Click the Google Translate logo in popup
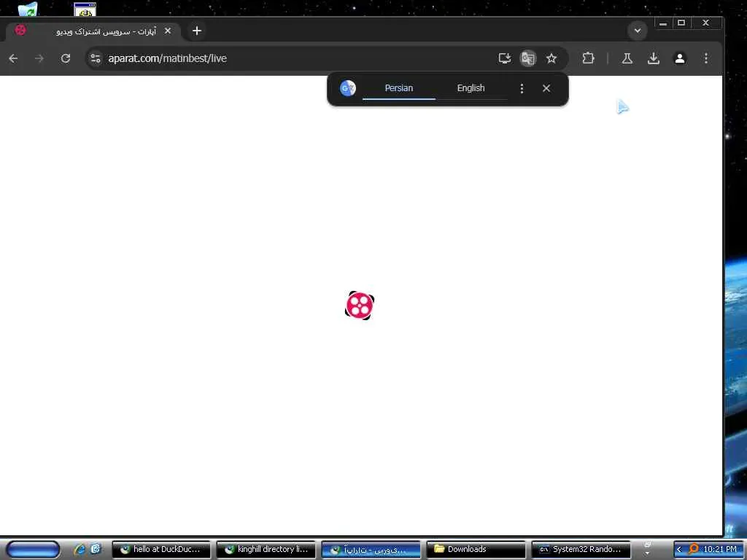This screenshot has width=747, height=560. click(x=348, y=88)
